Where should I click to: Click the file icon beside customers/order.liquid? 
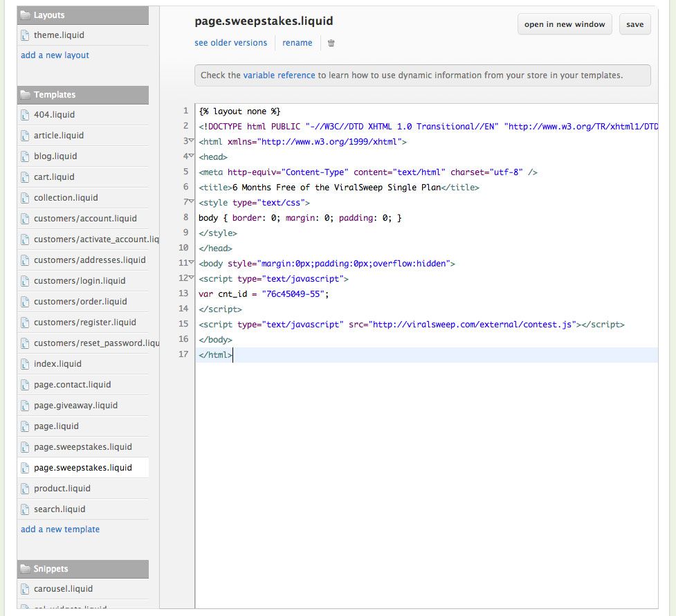25,302
